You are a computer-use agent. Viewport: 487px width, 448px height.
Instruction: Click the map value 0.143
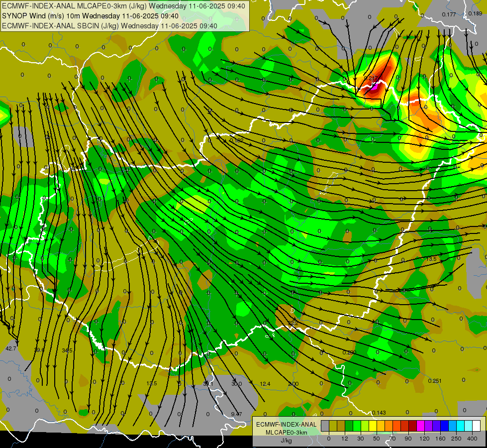[379, 413]
